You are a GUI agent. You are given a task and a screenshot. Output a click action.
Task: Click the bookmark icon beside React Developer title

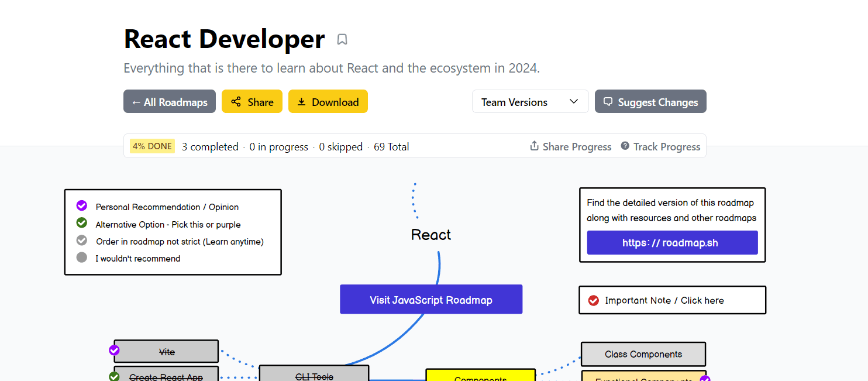pos(342,39)
